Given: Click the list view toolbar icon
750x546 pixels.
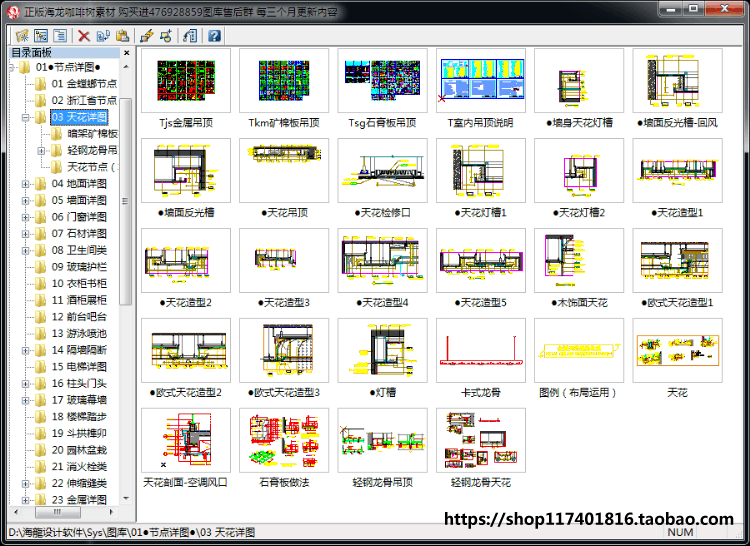Looking at the screenshot, I should click(60, 35).
